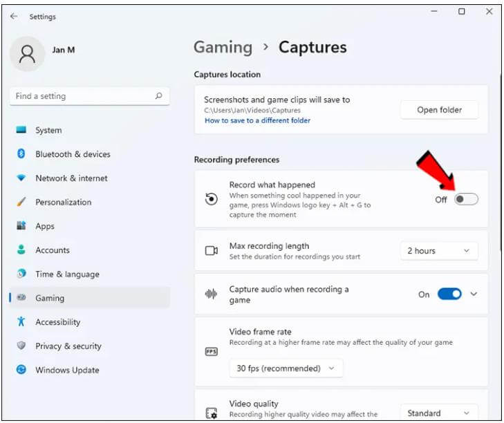Screen dimensions: 504x423
Task: Expand the Capture audio options chevron
Action: point(474,294)
